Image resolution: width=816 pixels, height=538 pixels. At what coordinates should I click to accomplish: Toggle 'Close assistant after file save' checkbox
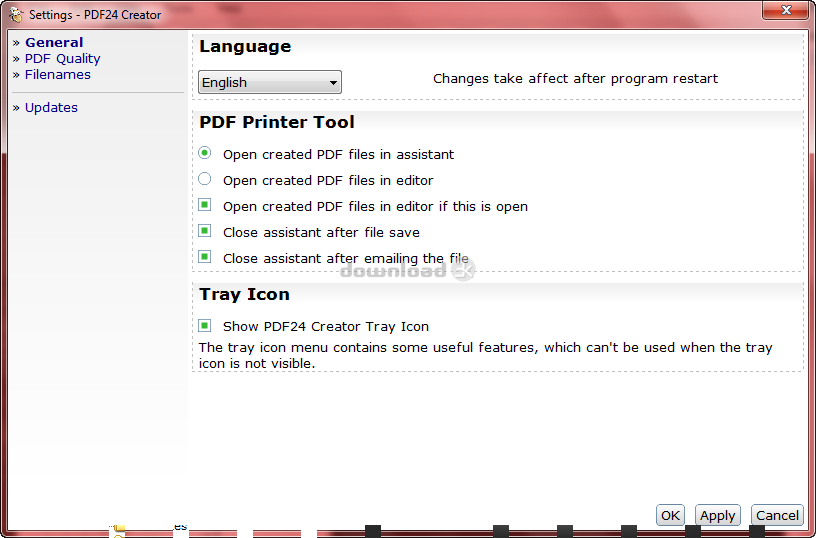pyautogui.click(x=205, y=231)
